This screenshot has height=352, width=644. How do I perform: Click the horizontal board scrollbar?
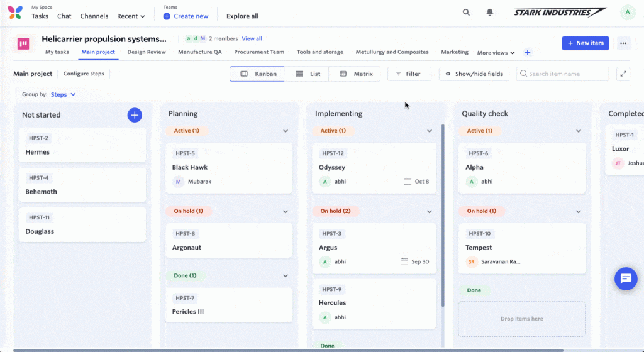(x=287, y=350)
